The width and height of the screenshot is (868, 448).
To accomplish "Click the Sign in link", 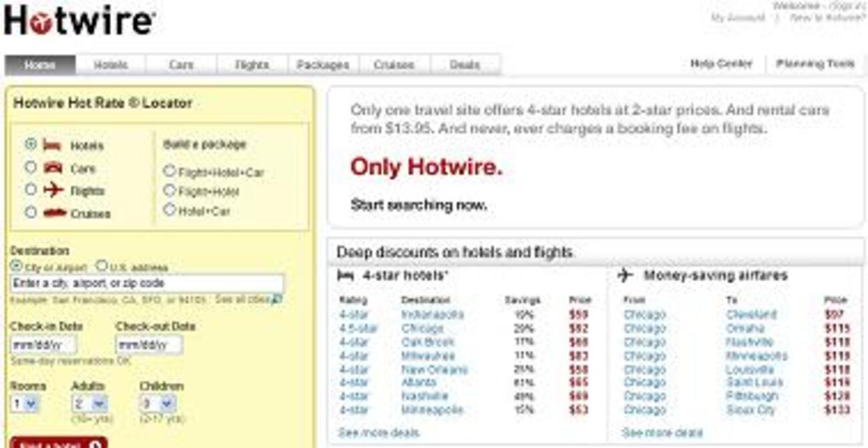I will (x=847, y=5).
